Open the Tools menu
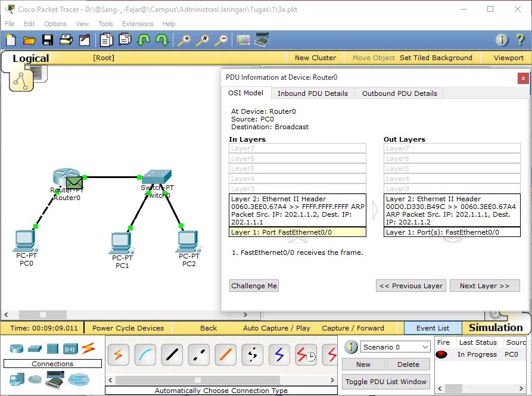 coord(105,24)
